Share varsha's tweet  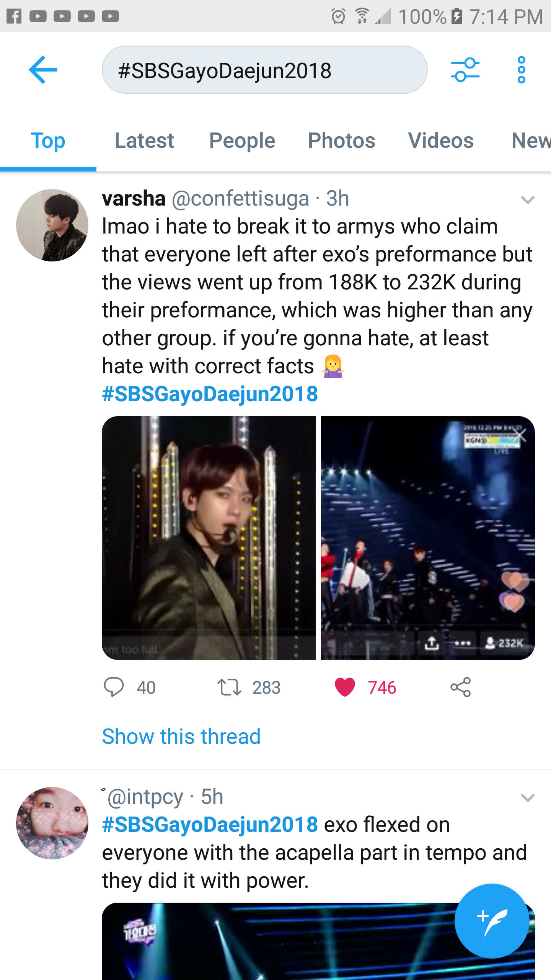461,687
